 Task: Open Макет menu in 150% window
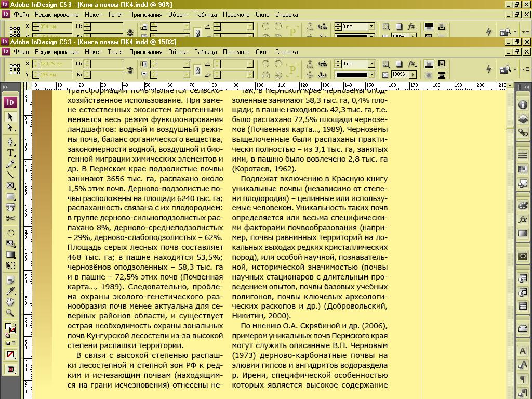coord(93,52)
